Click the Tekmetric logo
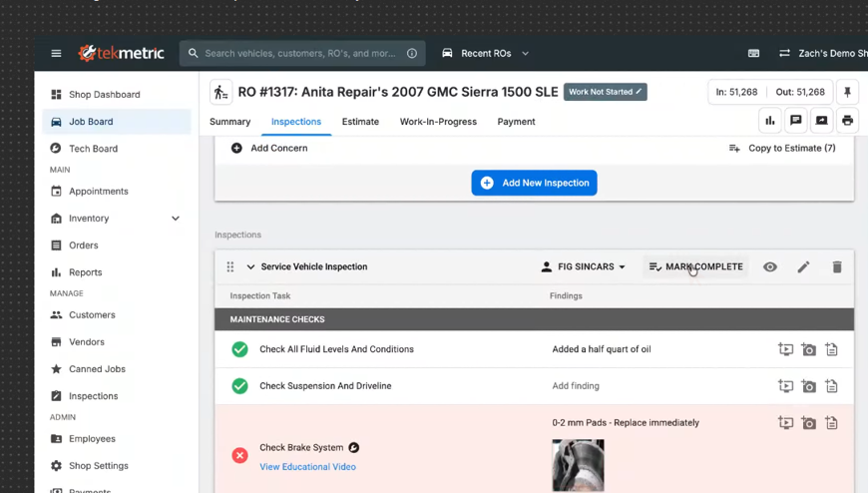868x493 pixels. (x=122, y=53)
